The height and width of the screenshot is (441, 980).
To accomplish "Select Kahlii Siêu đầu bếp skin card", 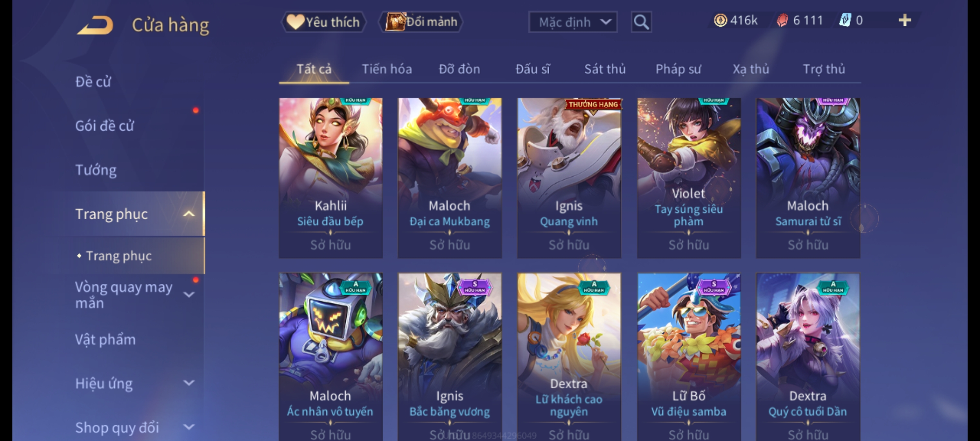I will click(x=331, y=178).
